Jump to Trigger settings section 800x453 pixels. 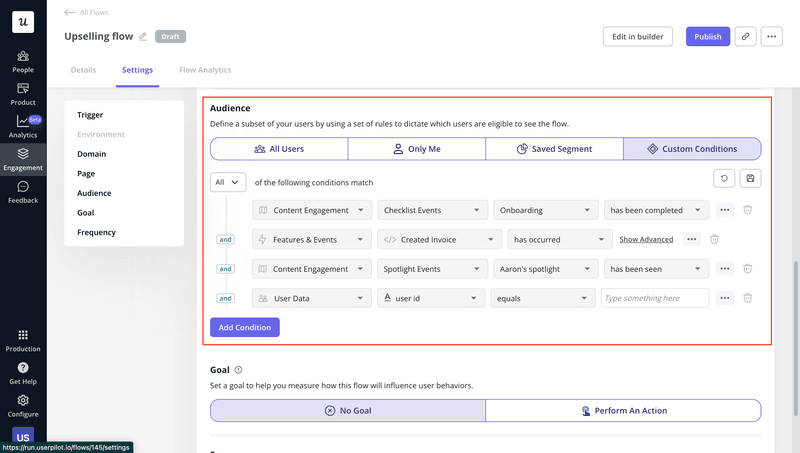click(x=90, y=115)
